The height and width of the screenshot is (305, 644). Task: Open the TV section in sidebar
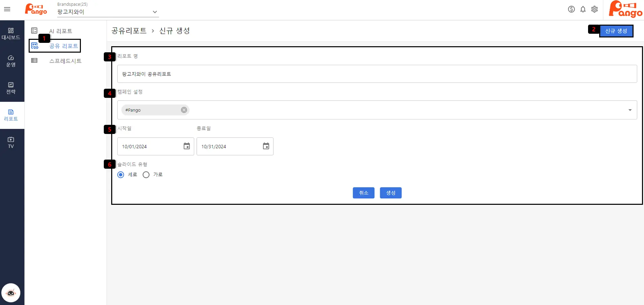tap(11, 142)
